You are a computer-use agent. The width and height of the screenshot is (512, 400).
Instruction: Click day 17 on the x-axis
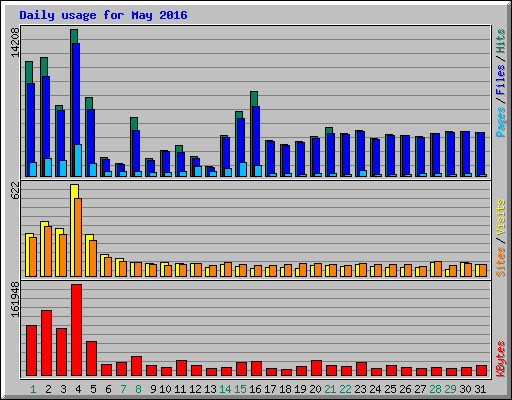[x=270, y=389]
